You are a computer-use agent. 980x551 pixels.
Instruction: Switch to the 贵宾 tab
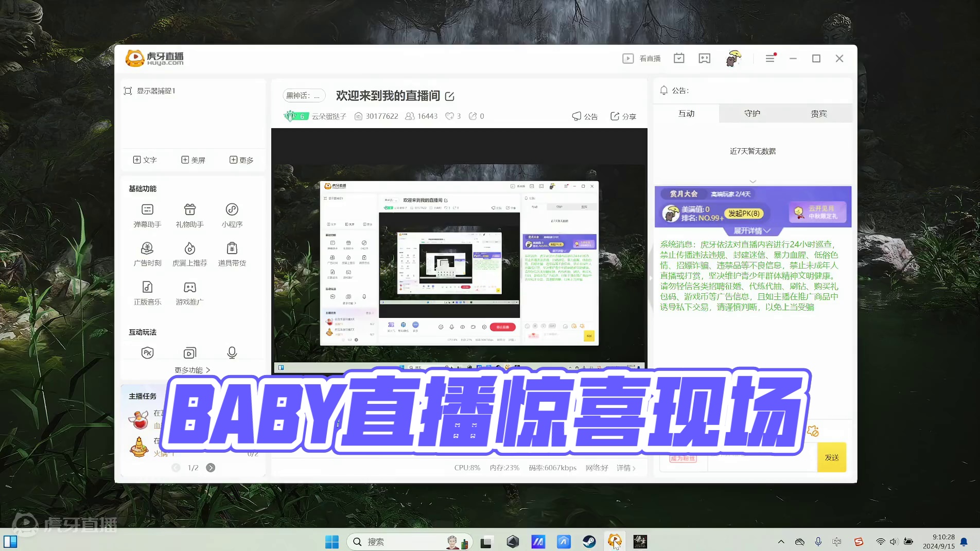pos(818,114)
